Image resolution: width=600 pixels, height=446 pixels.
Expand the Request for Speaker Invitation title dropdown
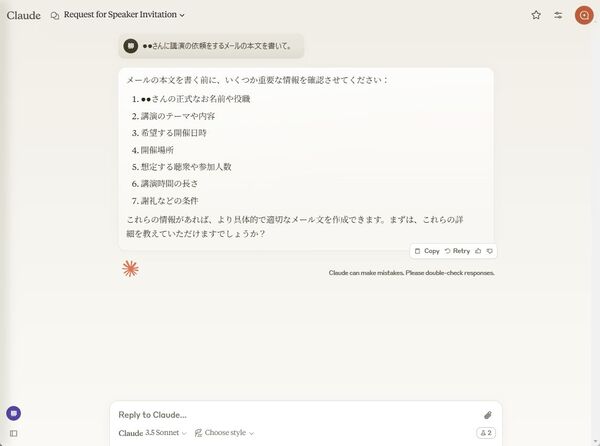point(124,15)
